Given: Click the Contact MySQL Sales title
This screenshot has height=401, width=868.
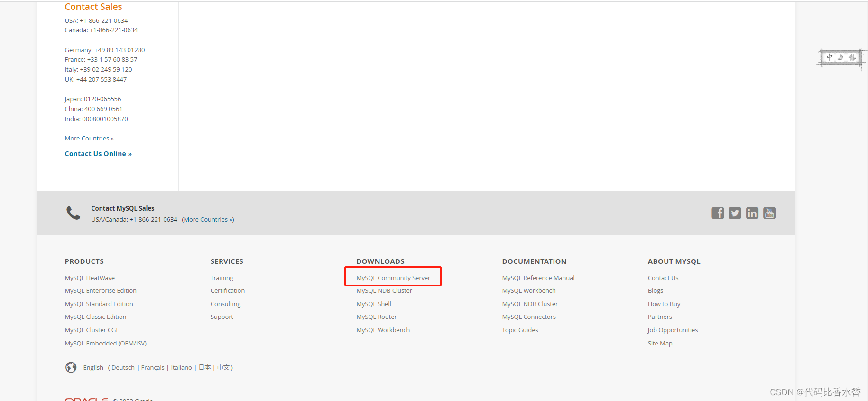Looking at the screenshot, I should click(x=123, y=208).
